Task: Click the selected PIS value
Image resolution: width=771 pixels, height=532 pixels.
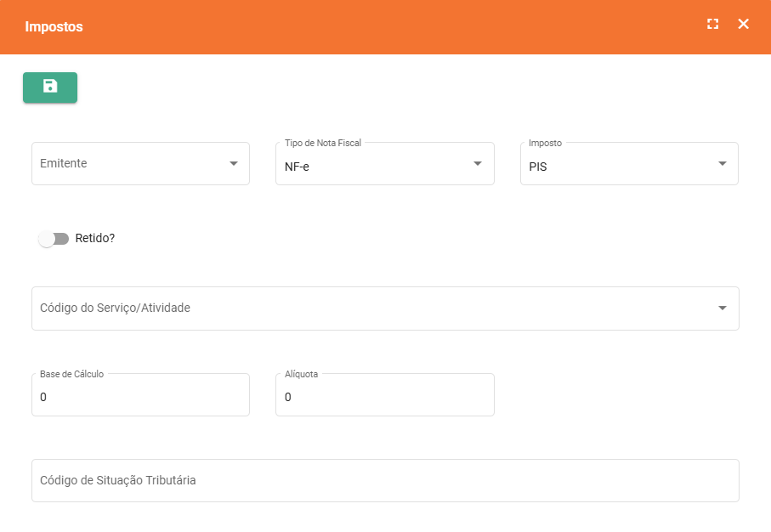Action: [x=538, y=167]
